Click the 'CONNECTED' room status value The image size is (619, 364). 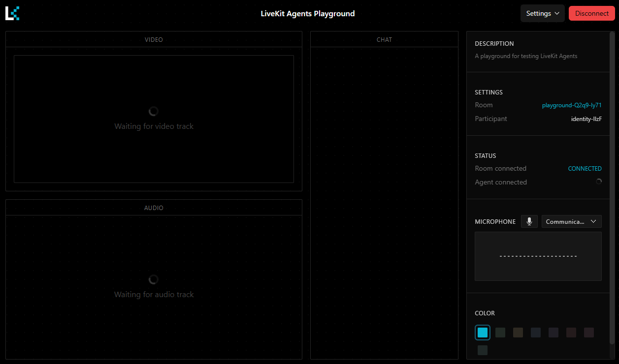click(x=585, y=169)
